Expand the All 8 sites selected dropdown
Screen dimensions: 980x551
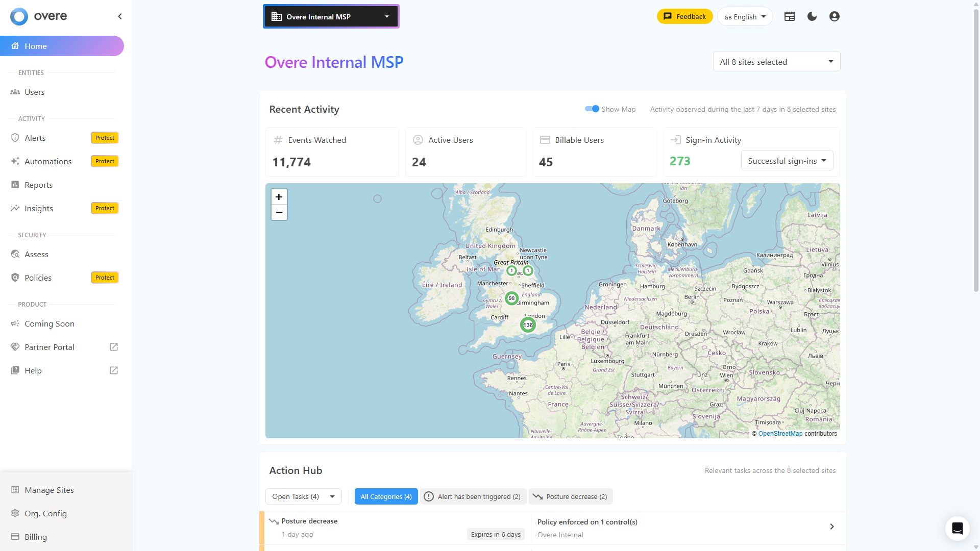[x=776, y=61]
